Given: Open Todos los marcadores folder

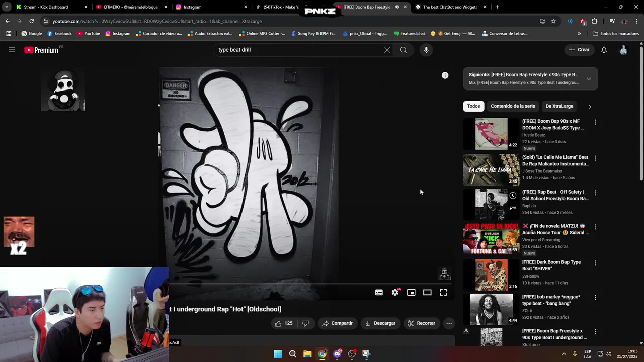Looking at the screenshot, I should tap(616, 34).
